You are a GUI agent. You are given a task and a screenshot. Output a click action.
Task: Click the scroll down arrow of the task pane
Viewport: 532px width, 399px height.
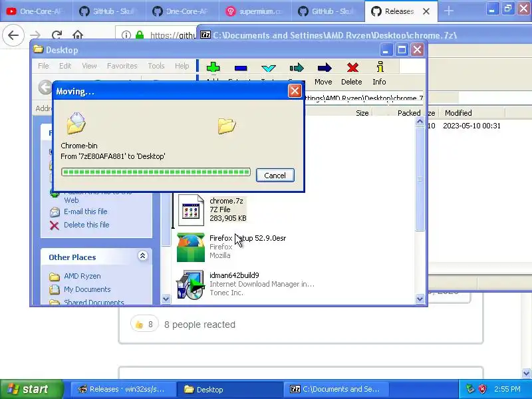166,299
